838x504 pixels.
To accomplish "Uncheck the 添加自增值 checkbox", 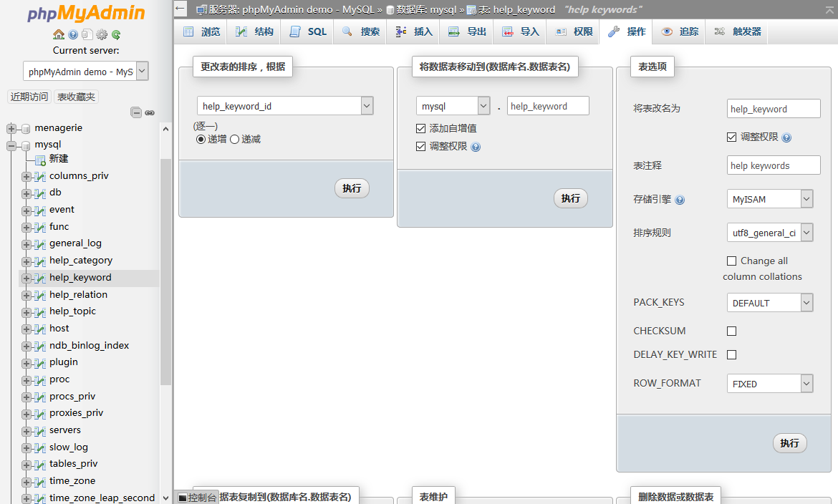I will (x=421, y=128).
